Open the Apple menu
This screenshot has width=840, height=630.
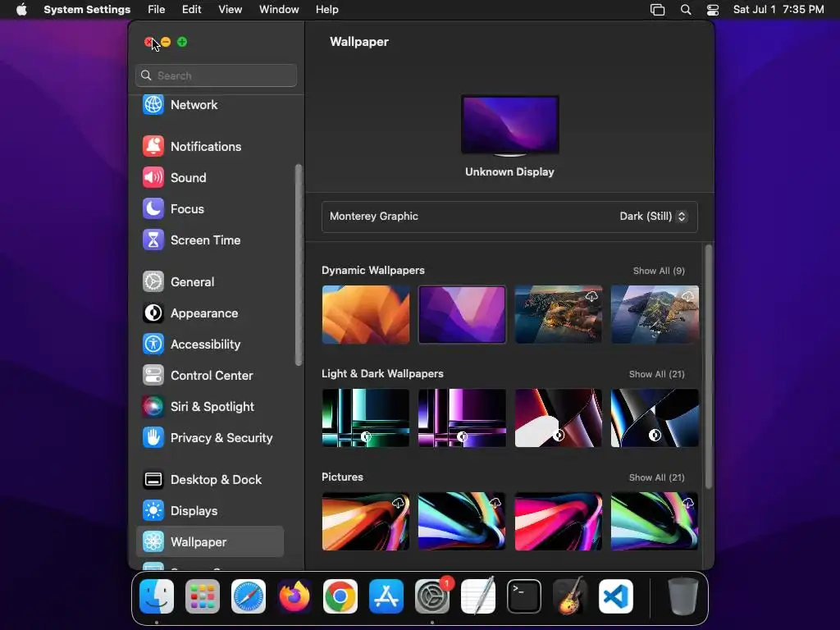[x=21, y=10]
